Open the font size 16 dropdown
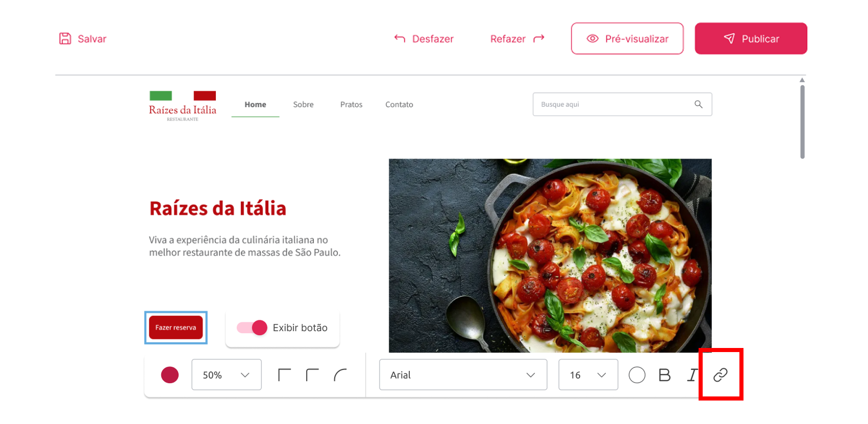868x424 pixels. pyautogui.click(x=588, y=375)
